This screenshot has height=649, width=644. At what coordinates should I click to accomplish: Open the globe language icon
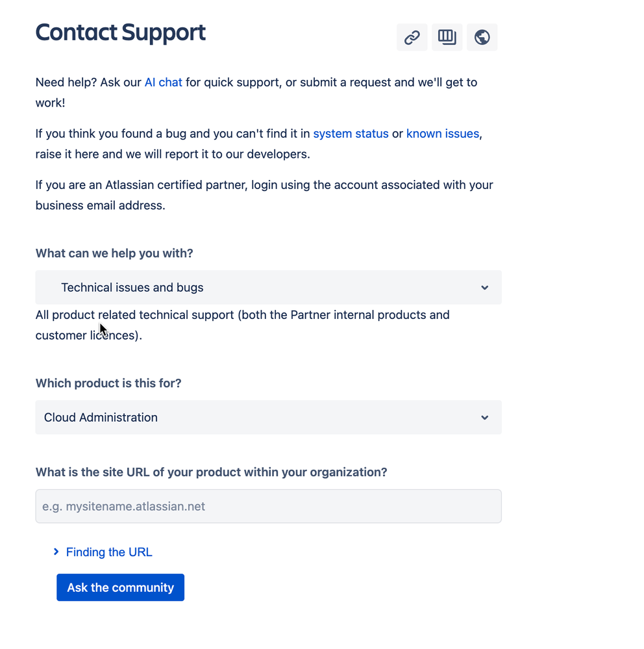click(482, 37)
